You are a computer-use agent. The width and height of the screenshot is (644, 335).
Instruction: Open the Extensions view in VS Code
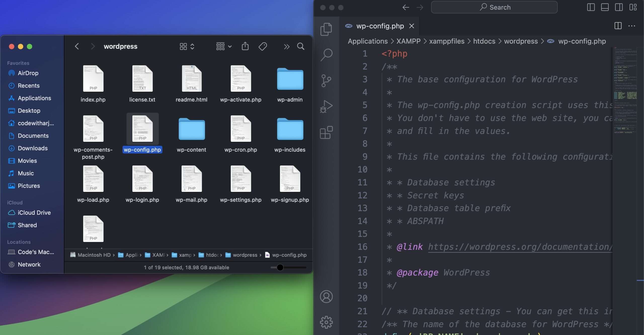pos(326,132)
